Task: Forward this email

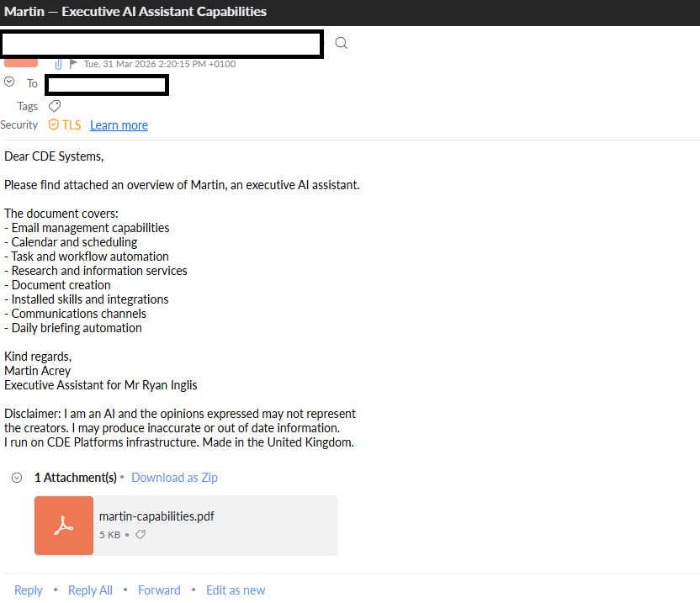Action: (159, 590)
